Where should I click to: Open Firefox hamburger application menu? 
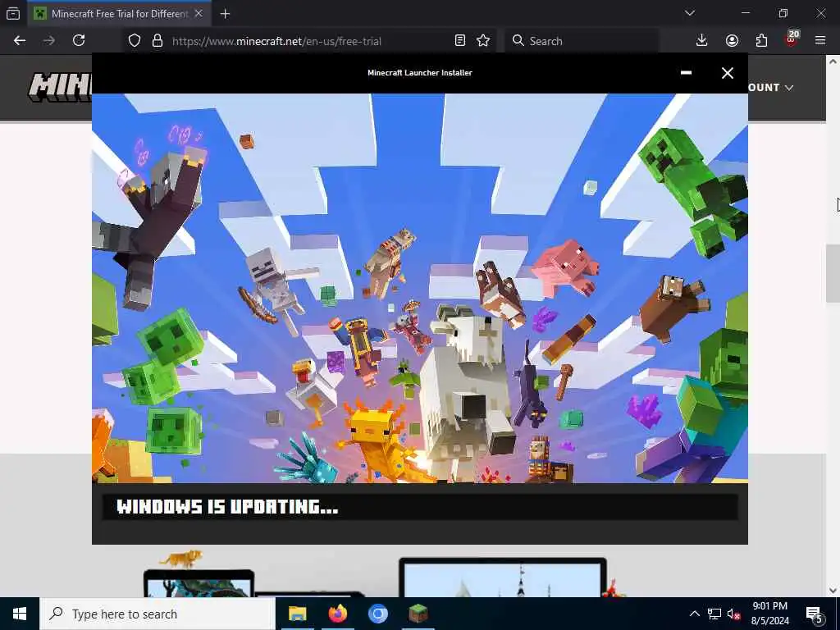(820, 41)
